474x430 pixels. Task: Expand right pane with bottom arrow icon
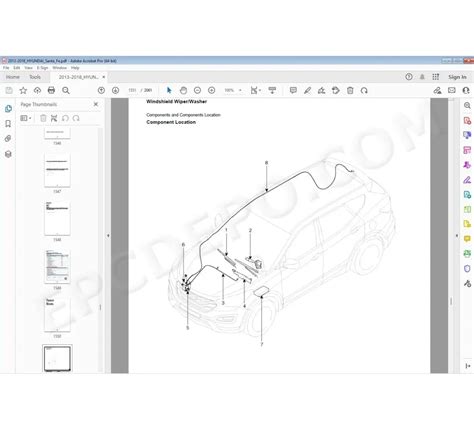tap(467, 366)
